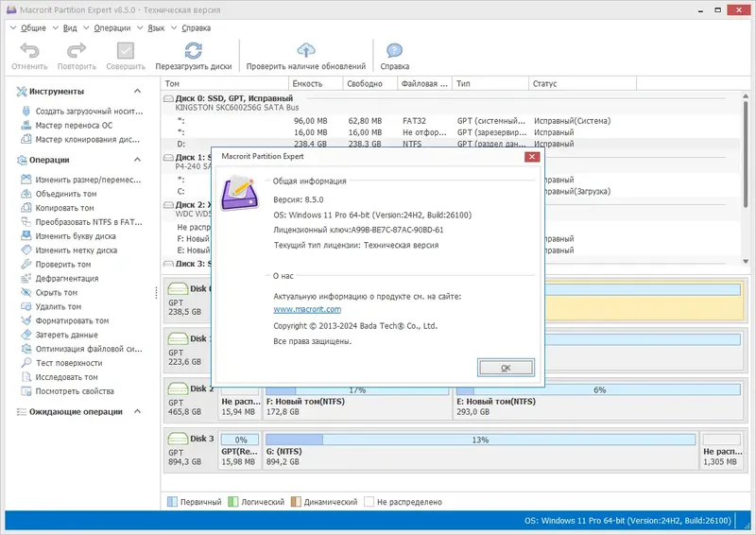This screenshot has width=756, height=535.
Task: Select Изменить букву диска operation
Action: [68, 236]
